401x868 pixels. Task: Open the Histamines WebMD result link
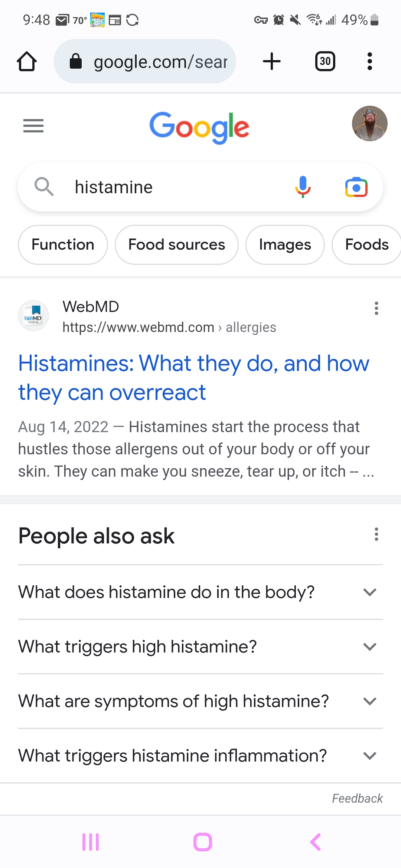pos(193,378)
